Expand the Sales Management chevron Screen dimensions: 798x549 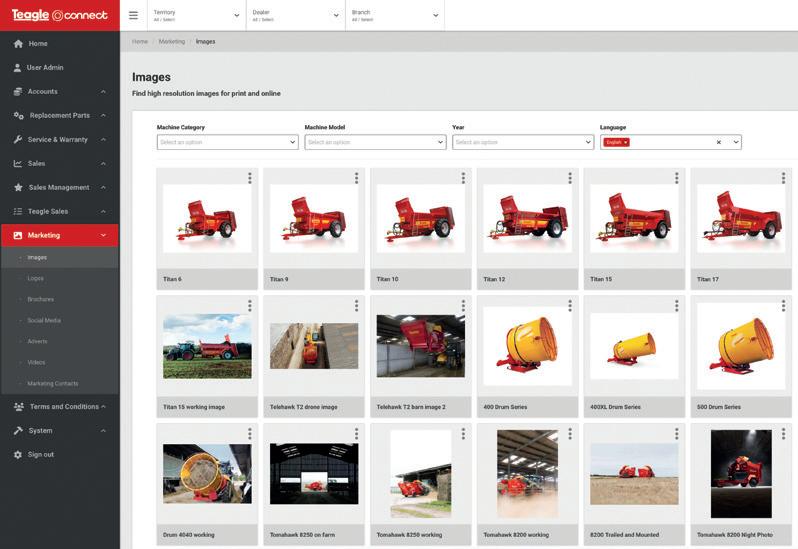(x=103, y=187)
